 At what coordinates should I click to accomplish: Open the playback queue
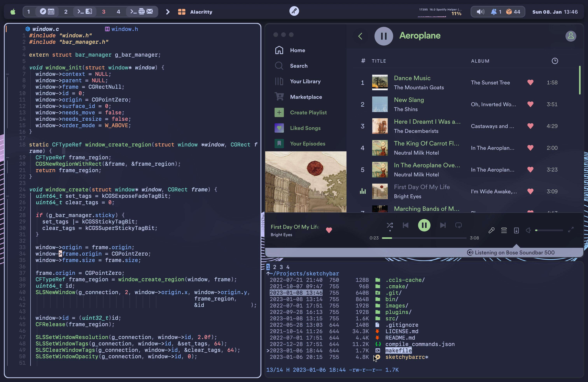[x=504, y=230]
